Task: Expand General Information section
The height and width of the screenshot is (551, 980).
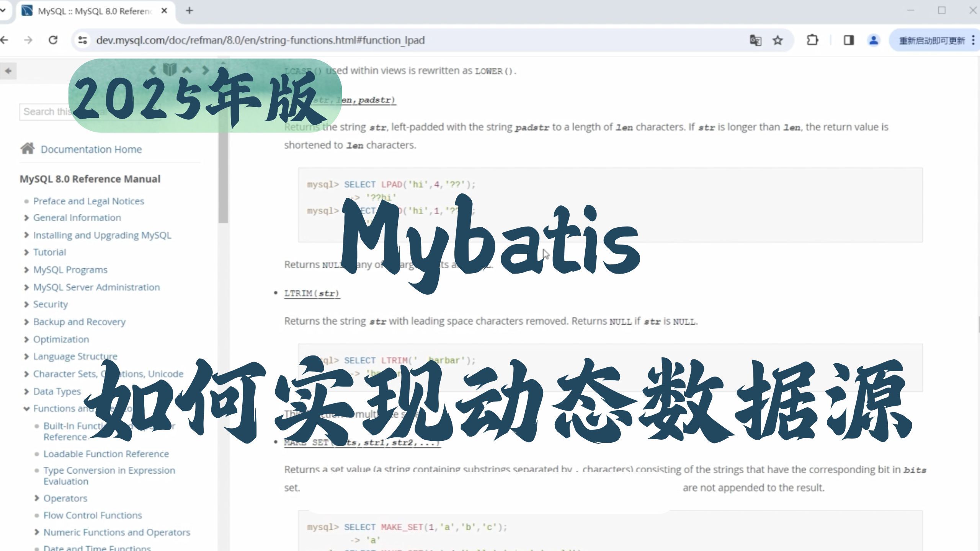Action: pyautogui.click(x=26, y=218)
